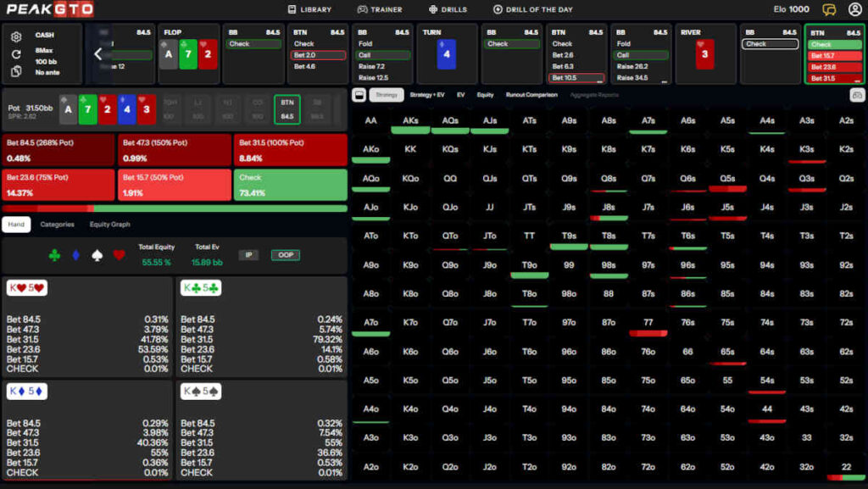Open Drills from the top navigation
This screenshot has width=868, height=489.
coord(448,9)
